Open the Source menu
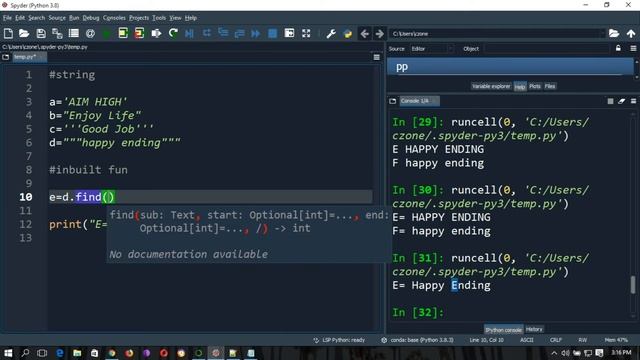640x360 pixels. tap(57, 18)
